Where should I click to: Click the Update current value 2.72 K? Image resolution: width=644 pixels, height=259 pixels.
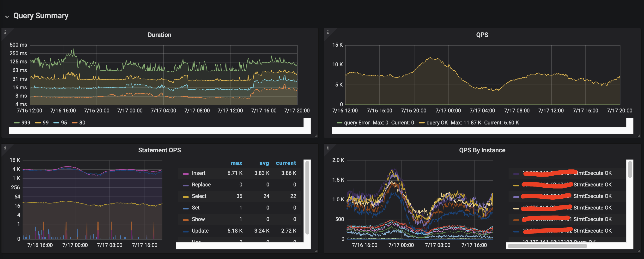click(x=288, y=231)
